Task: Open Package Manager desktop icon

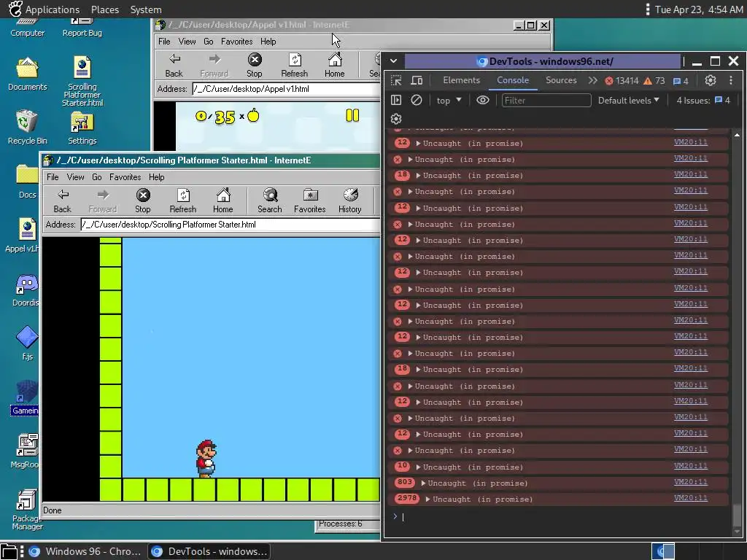Action: [x=27, y=510]
